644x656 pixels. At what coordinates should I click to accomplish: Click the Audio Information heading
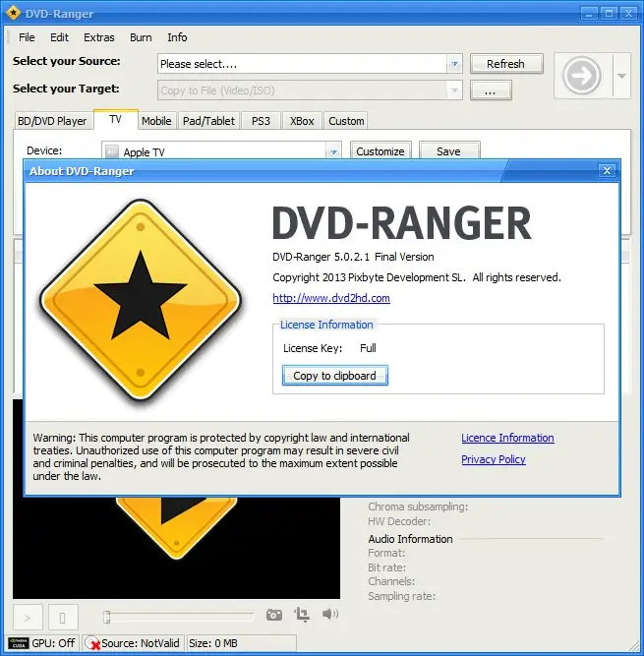coord(410,539)
